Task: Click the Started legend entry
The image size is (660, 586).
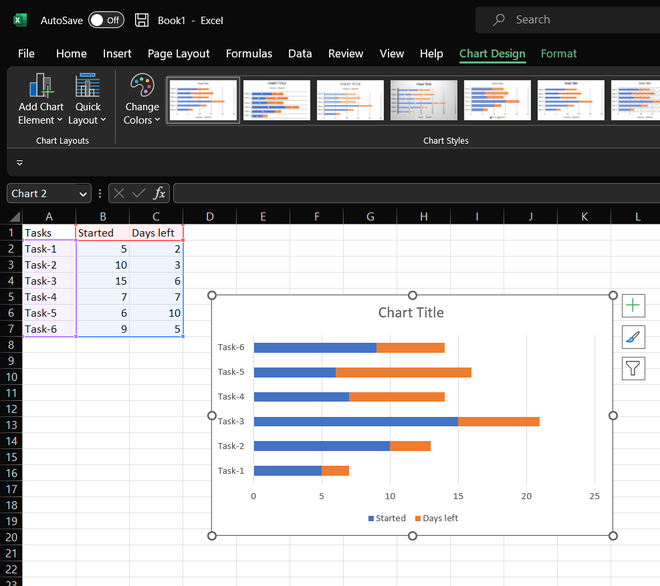Action: tap(387, 518)
